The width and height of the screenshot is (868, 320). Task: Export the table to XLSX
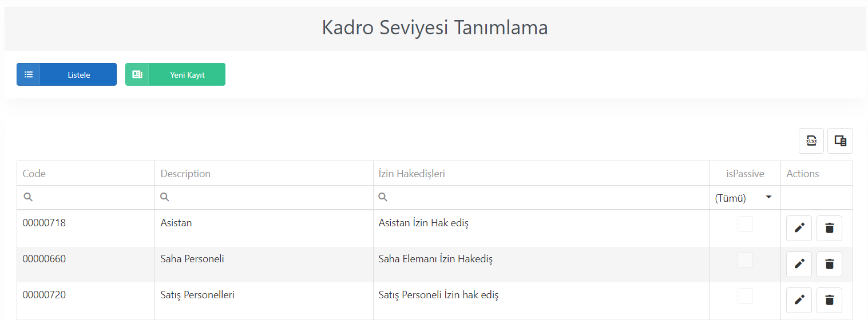click(811, 141)
